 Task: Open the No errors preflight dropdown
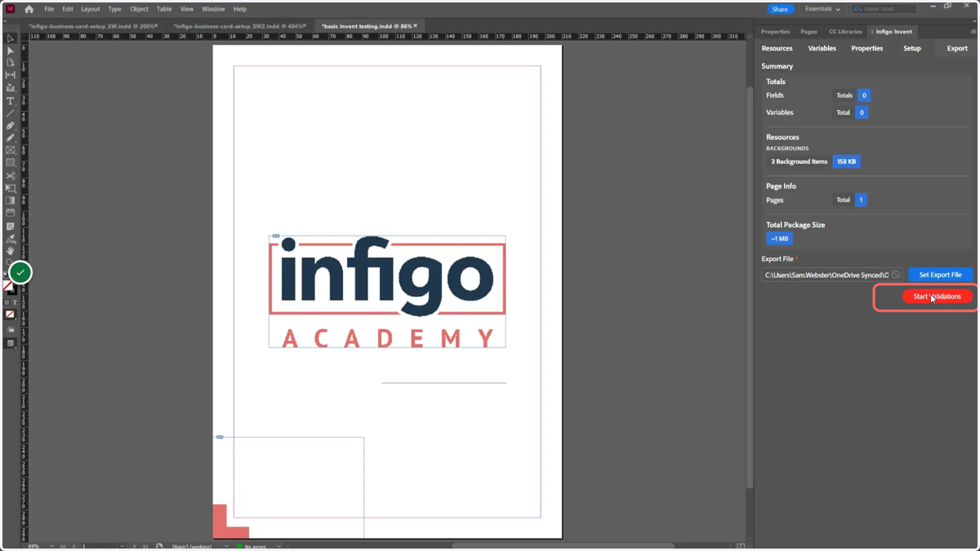pos(278,546)
